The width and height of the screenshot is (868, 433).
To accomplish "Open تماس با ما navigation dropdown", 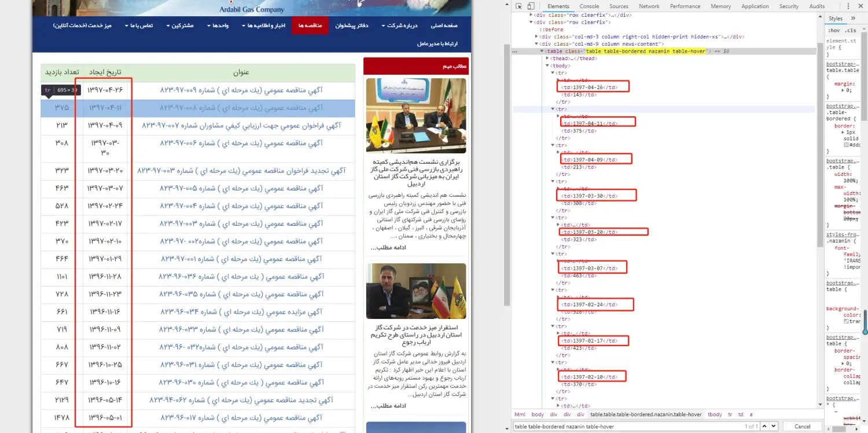I will tap(139, 25).
